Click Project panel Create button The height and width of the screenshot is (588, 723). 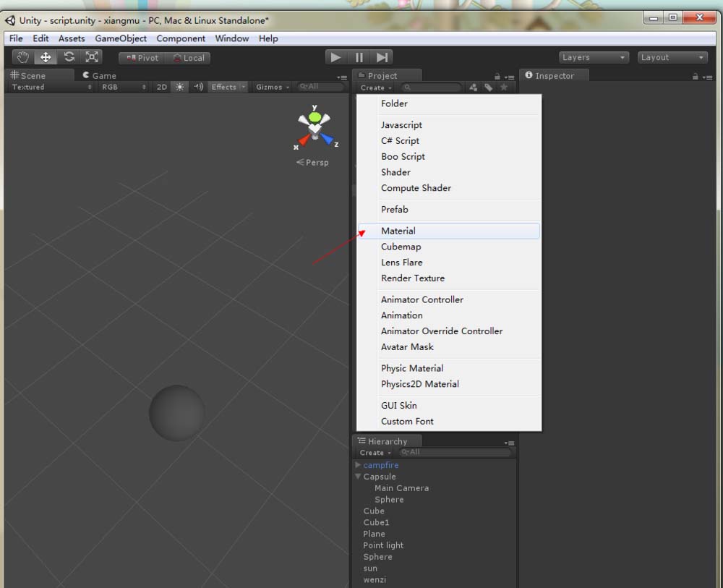pos(376,88)
